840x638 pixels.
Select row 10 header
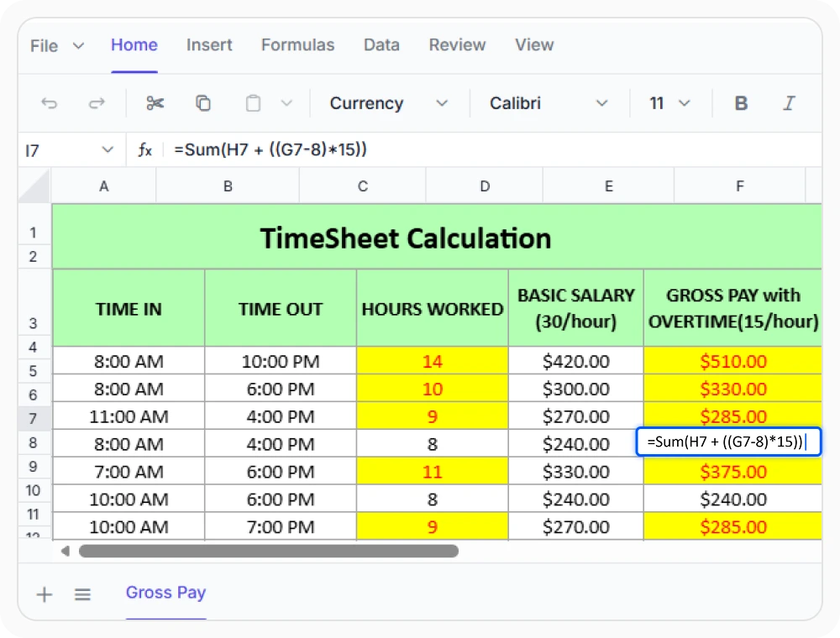tap(34, 490)
